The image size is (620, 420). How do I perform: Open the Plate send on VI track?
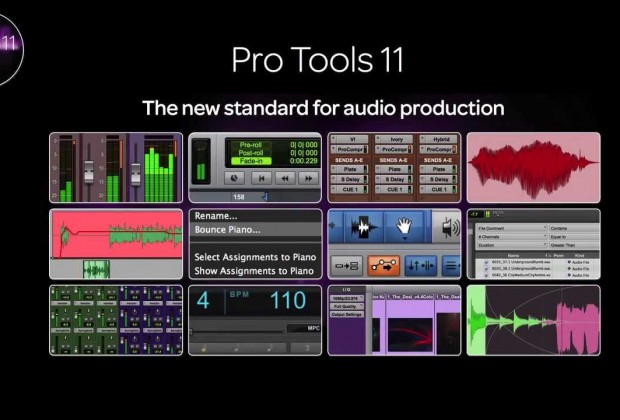(x=350, y=169)
